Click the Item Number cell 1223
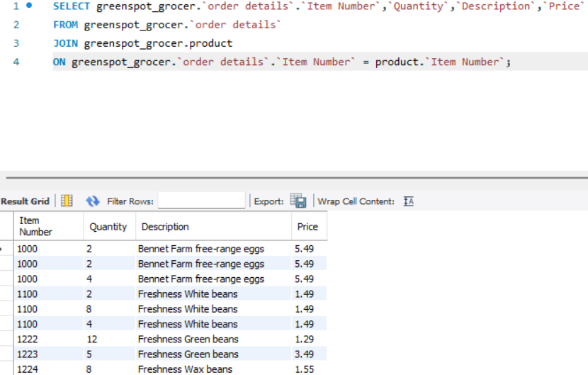Screen dimensions: 588x375 (48, 354)
